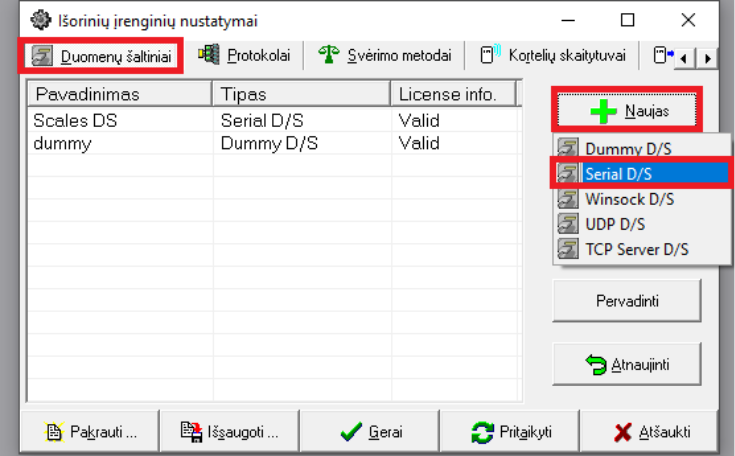Image resolution: width=735 pixels, height=456 pixels.
Task: Select the Scales DS row
Action: pyautogui.click(x=120, y=122)
